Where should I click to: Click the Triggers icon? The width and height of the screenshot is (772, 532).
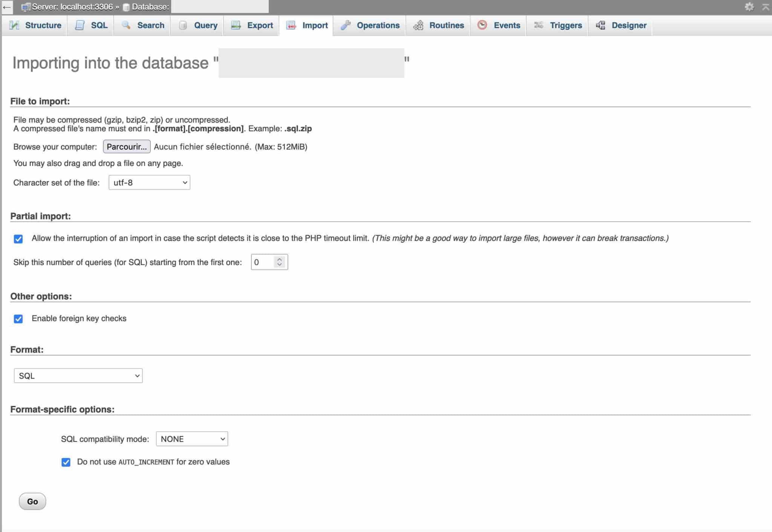(539, 25)
